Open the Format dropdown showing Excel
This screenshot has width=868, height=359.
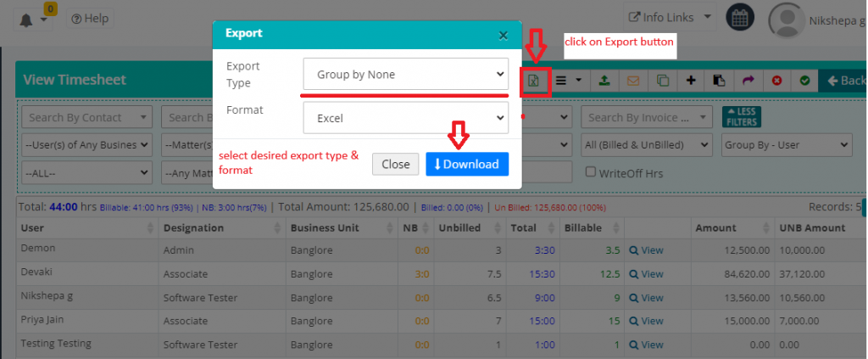pos(405,118)
